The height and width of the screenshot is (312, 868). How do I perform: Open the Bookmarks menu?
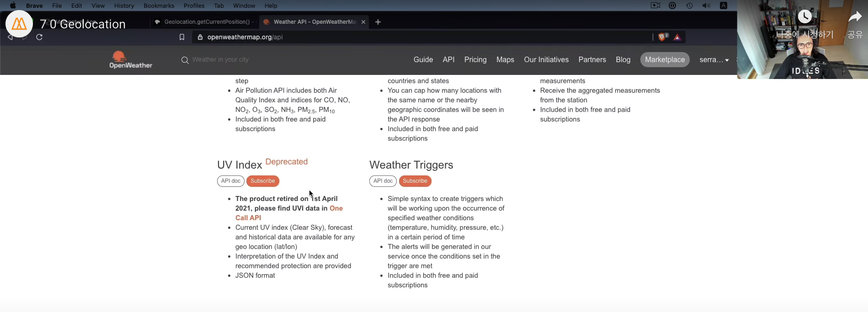[159, 5]
